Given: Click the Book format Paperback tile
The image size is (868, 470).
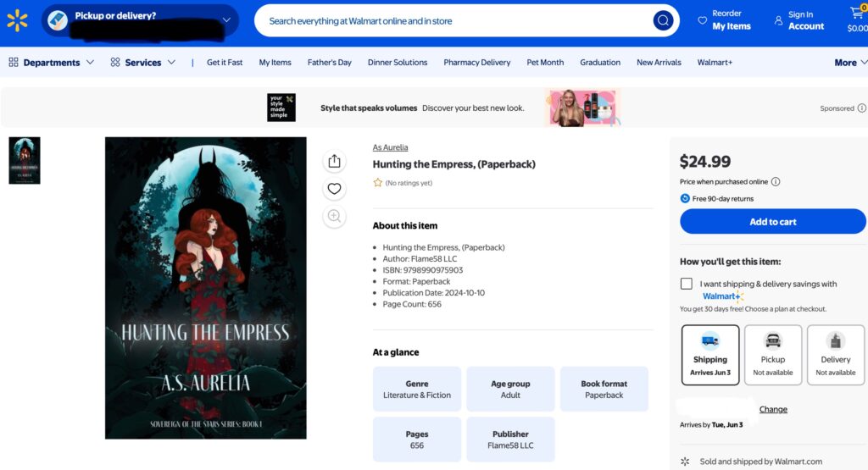Looking at the screenshot, I should pyautogui.click(x=604, y=389).
